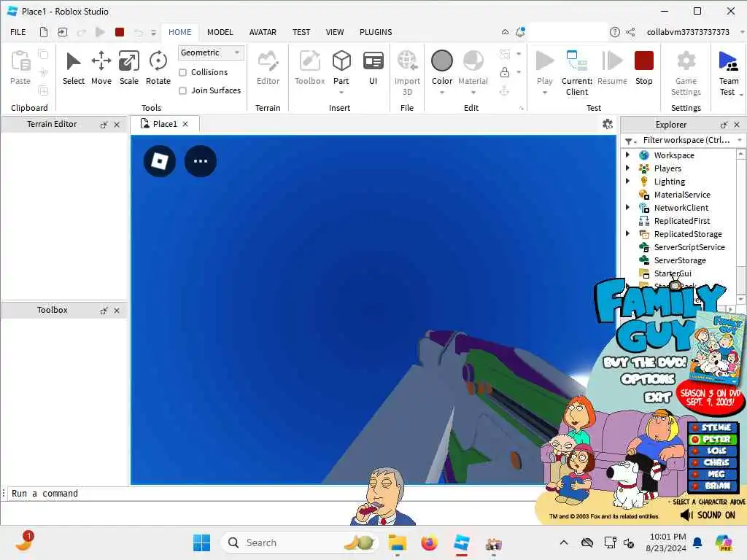Open the Color dropdown arrow
The width and height of the screenshot is (747, 560).
(441, 93)
